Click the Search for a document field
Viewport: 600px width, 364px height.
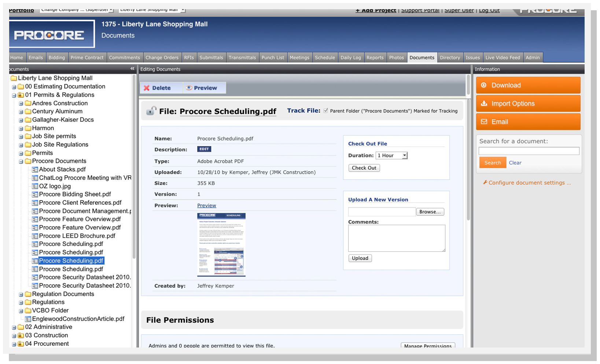[x=529, y=151]
